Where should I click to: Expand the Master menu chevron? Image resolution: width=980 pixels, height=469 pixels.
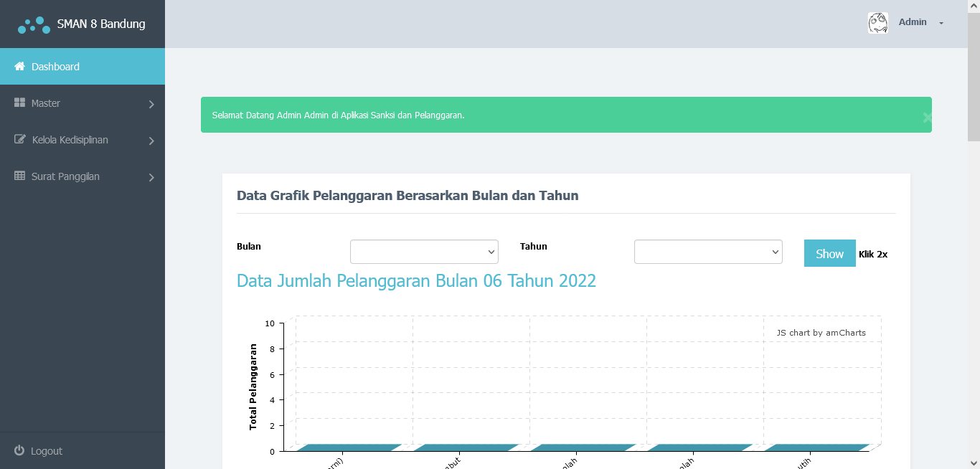(151, 105)
